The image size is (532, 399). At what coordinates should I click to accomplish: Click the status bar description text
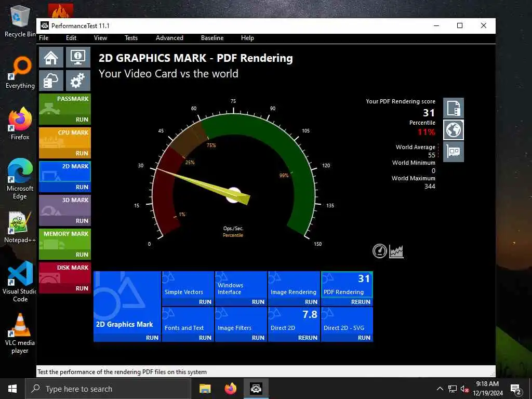(x=122, y=372)
